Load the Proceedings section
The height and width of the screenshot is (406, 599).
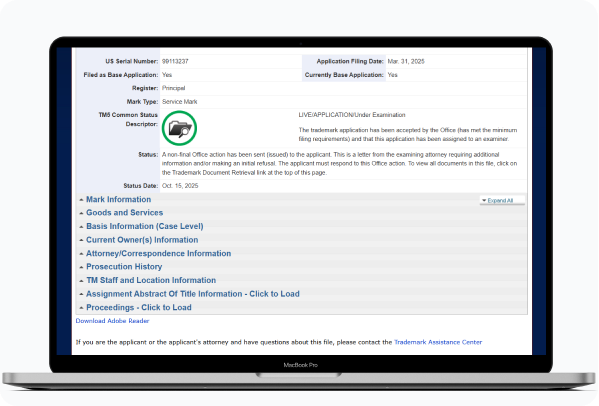139,307
